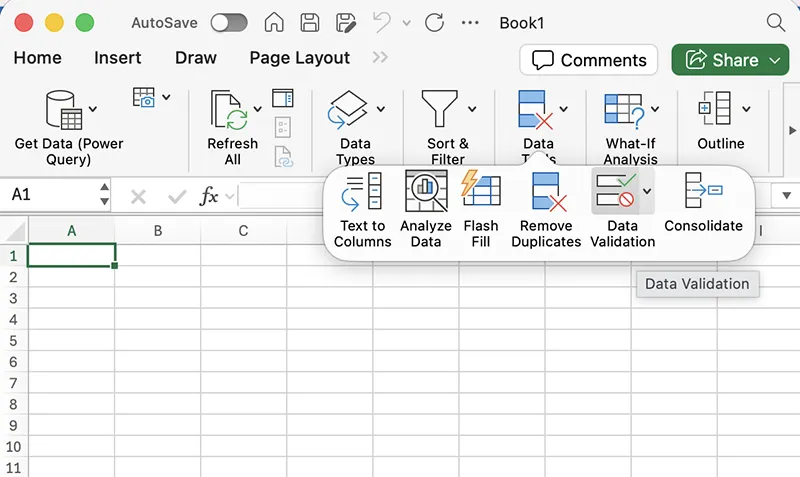Image resolution: width=800 pixels, height=477 pixels.
Task: Click cell A1 in the worksheet
Action: point(71,255)
